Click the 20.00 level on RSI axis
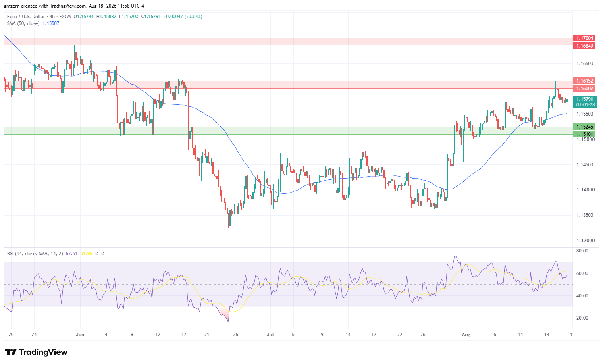Viewport: 603px width, 364px height. click(582, 318)
